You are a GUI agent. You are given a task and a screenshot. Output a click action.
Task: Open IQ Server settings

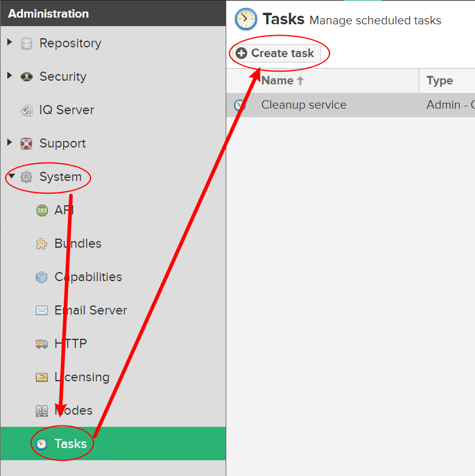(x=67, y=110)
